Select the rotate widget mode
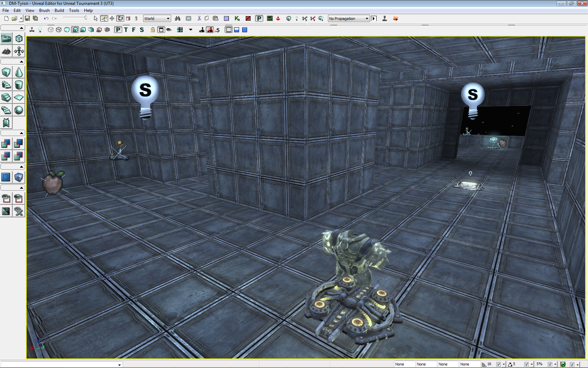 (120, 19)
